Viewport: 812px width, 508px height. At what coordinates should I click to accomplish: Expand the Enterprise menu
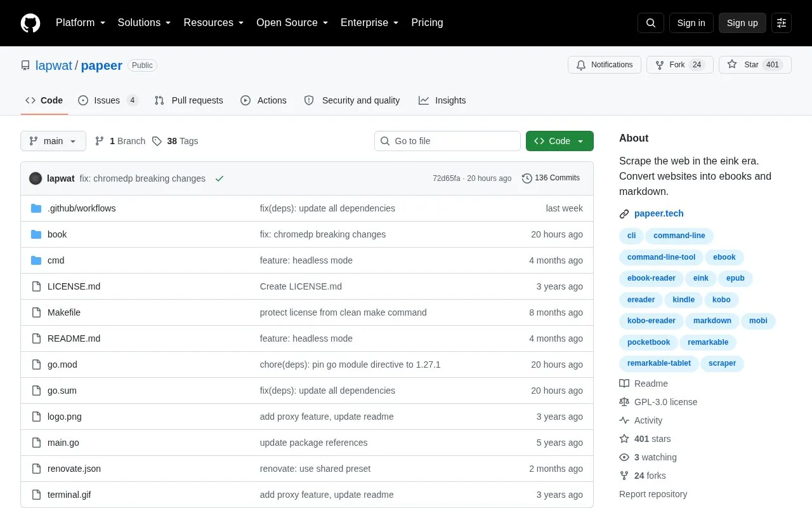tap(370, 23)
